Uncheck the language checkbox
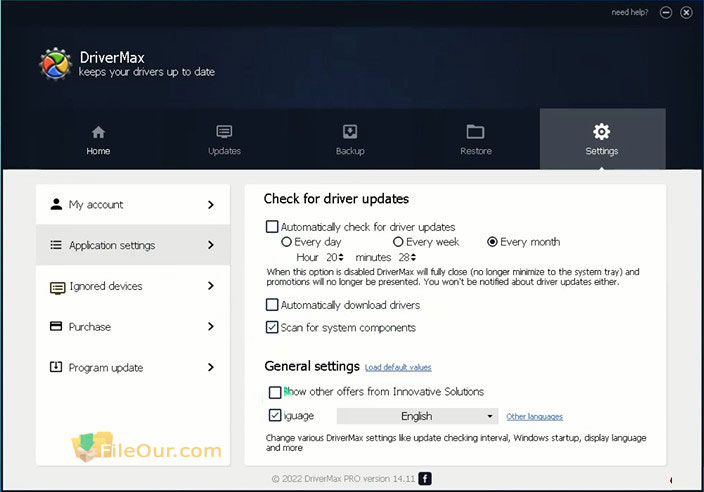The height and width of the screenshot is (492, 704). tap(275, 415)
